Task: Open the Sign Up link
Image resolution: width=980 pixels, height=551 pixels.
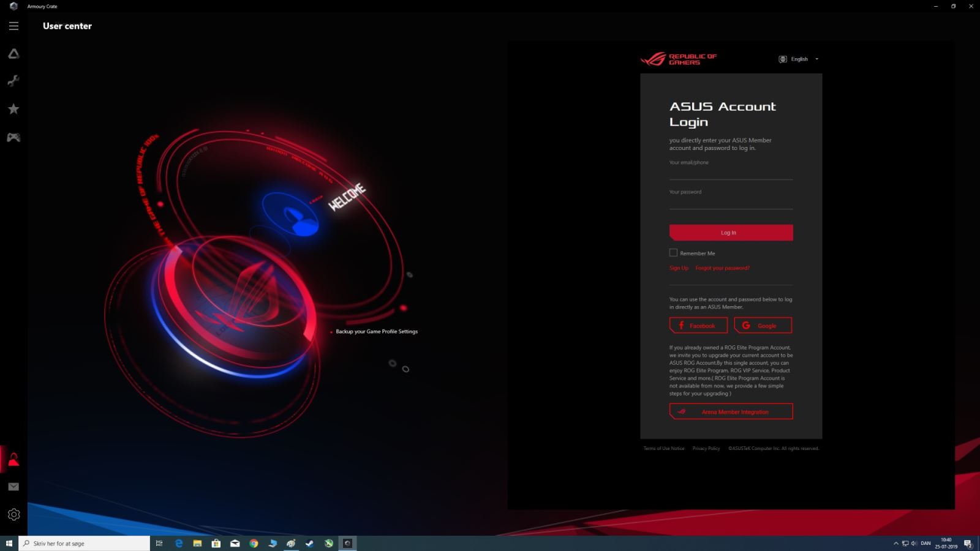Action: point(679,268)
